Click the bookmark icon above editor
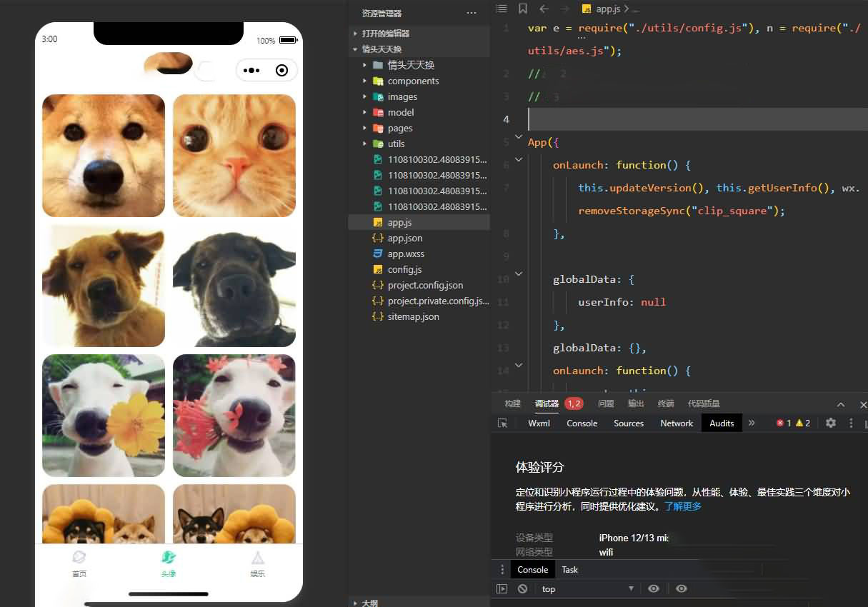 tap(523, 9)
